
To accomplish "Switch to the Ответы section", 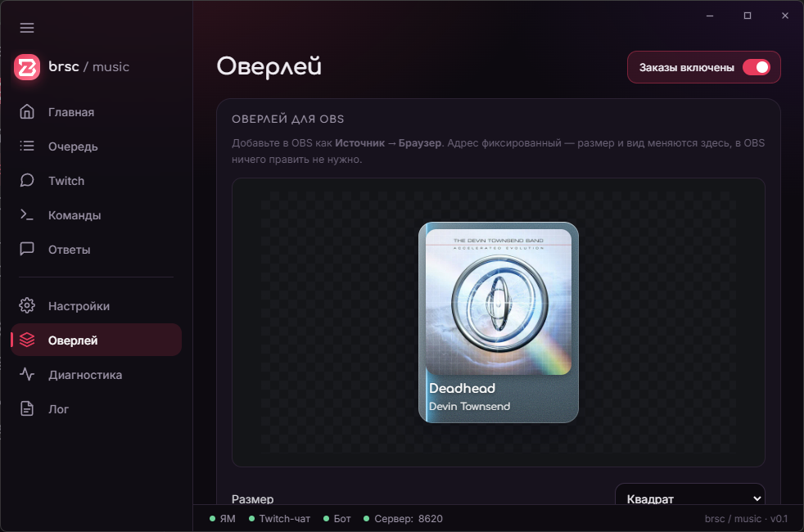I will click(97, 249).
